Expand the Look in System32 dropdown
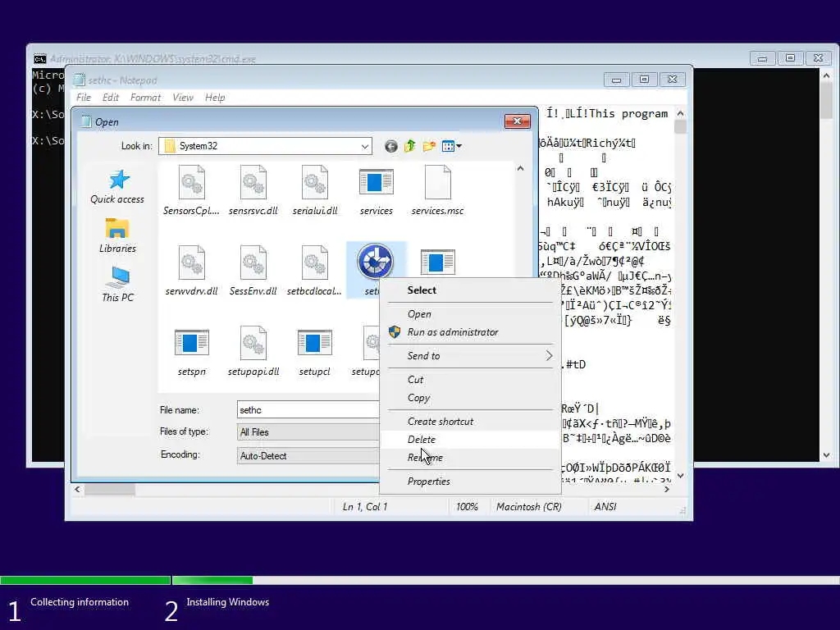This screenshot has width=840, height=630. click(364, 146)
